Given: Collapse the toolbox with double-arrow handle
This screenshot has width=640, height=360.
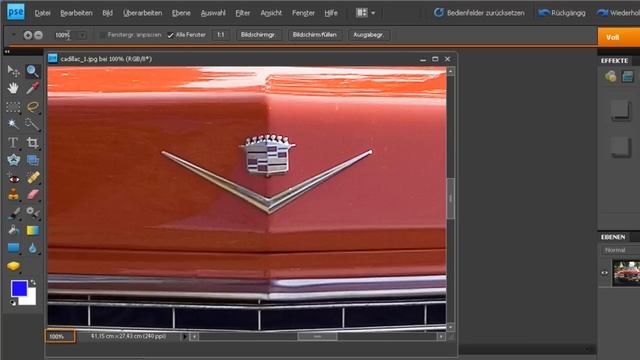Looking at the screenshot, I should click(x=7, y=51).
